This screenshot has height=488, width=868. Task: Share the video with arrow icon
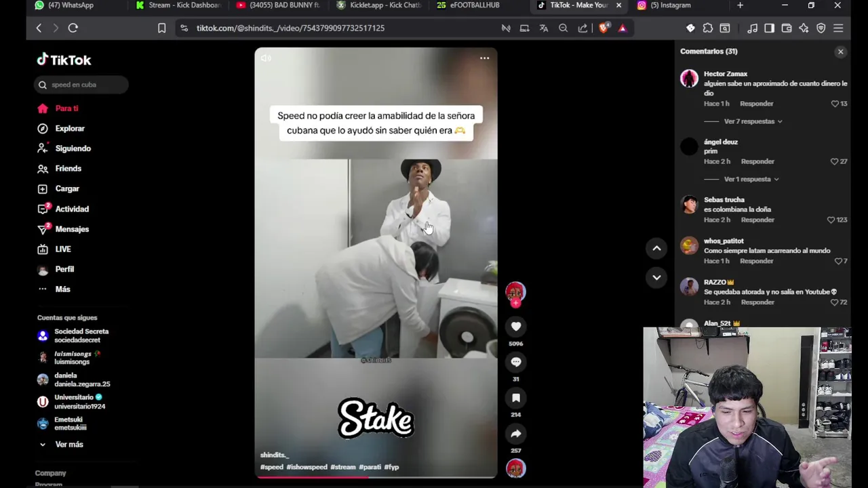[516, 434]
